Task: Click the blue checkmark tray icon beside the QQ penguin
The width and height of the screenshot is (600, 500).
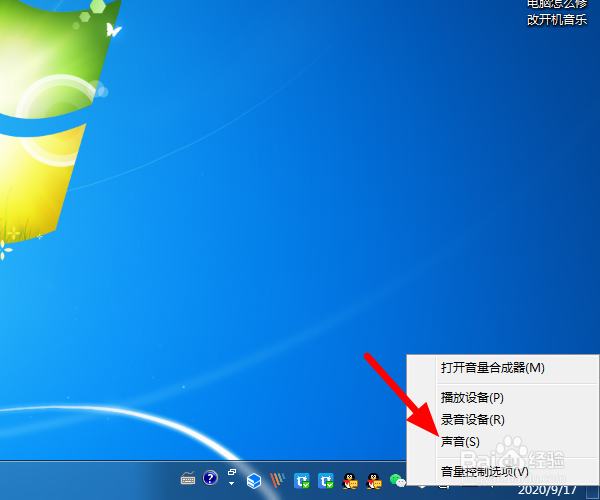Action: point(326,481)
